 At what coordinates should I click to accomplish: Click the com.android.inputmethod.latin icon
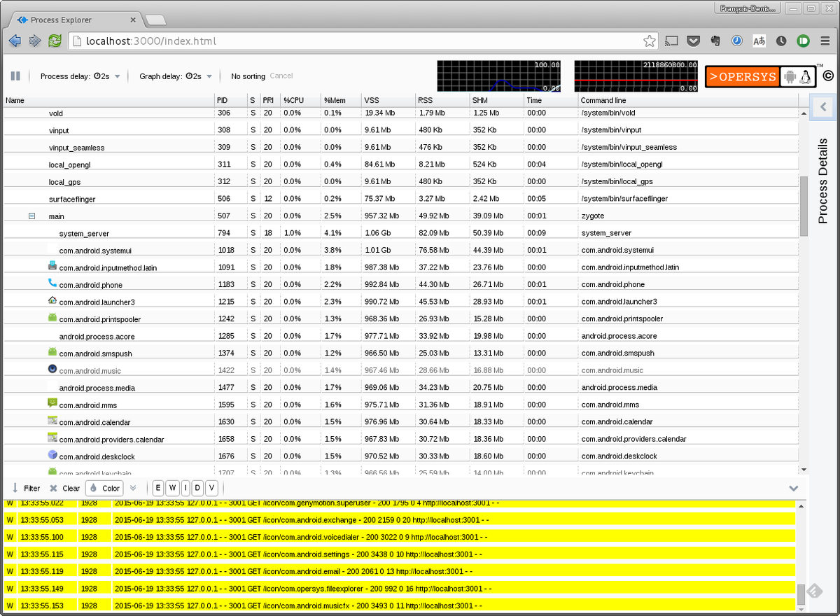52,266
